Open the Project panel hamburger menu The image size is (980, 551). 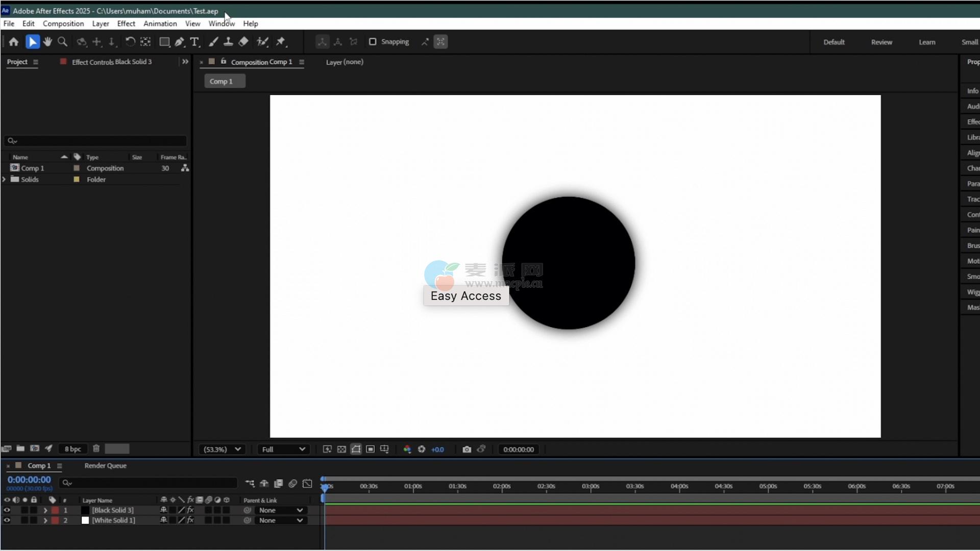[x=36, y=62]
